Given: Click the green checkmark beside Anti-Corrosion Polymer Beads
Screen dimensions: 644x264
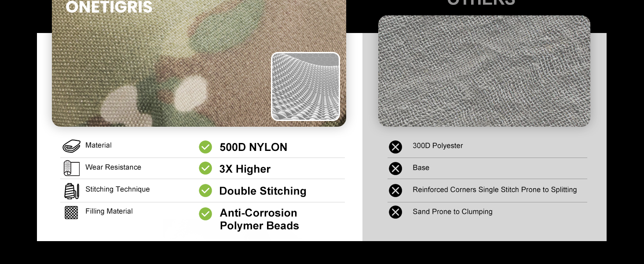Looking at the screenshot, I should (205, 214).
